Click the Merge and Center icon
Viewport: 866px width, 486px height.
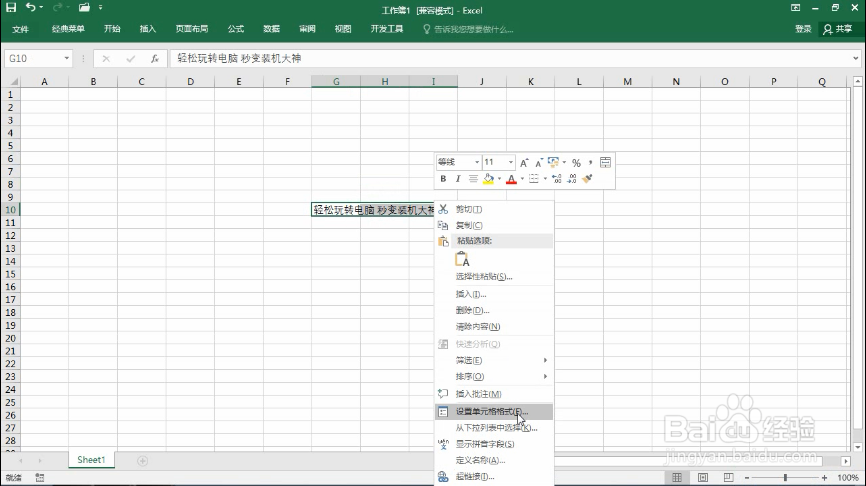pyautogui.click(x=605, y=162)
